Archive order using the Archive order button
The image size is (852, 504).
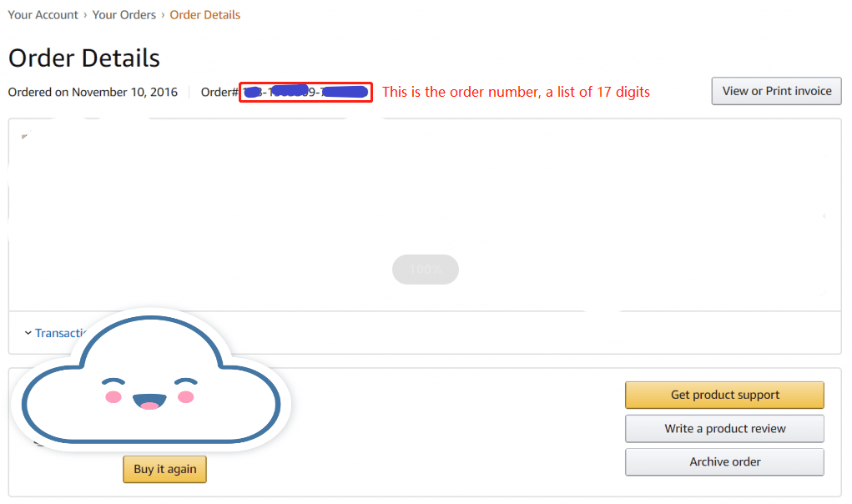[x=724, y=461]
